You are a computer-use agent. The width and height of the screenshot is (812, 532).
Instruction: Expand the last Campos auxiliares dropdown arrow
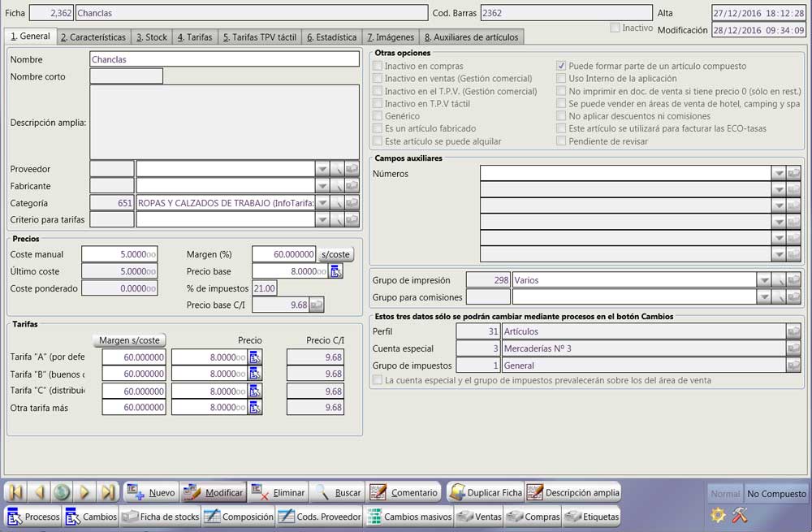779,254
